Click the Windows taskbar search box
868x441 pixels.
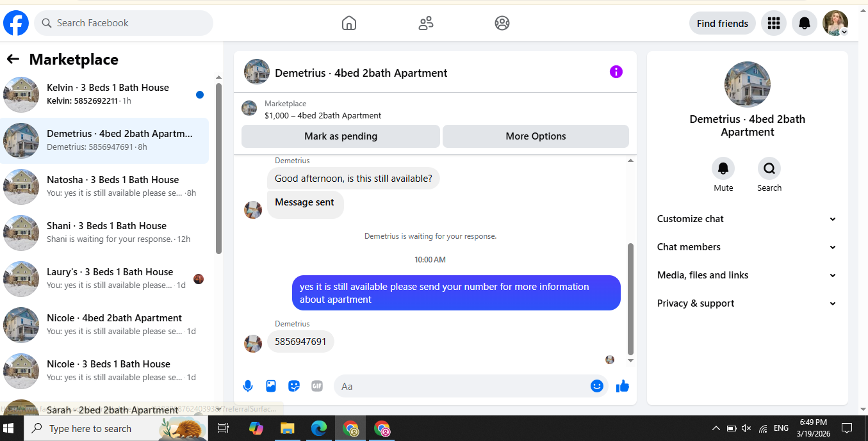click(115, 428)
